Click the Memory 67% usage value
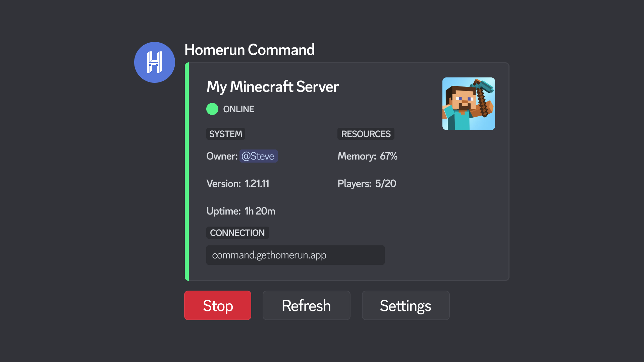This screenshot has width=644, height=362. (388, 156)
